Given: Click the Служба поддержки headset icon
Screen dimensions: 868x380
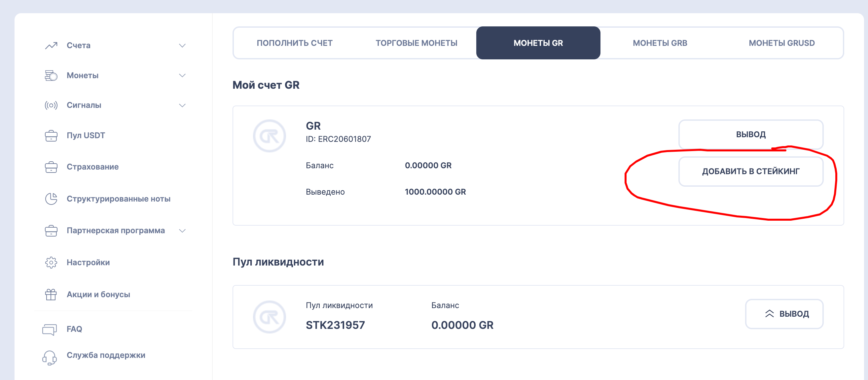Looking at the screenshot, I should pyautogui.click(x=50, y=358).
